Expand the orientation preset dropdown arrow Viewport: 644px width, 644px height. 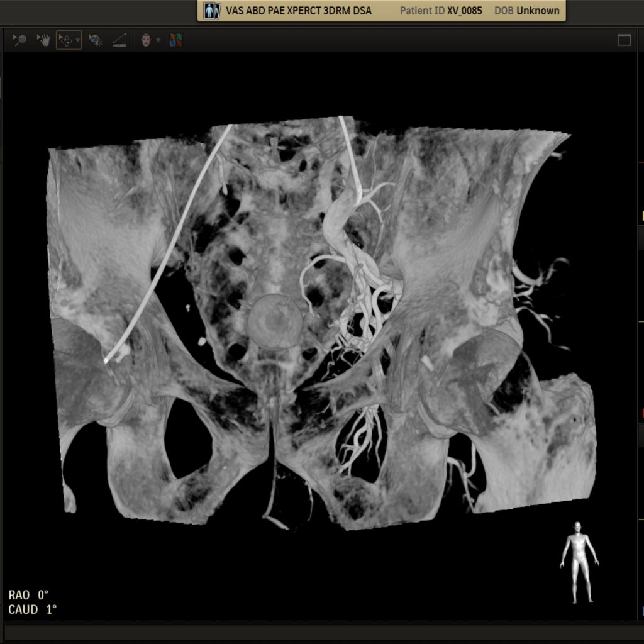tap(158, 40)
